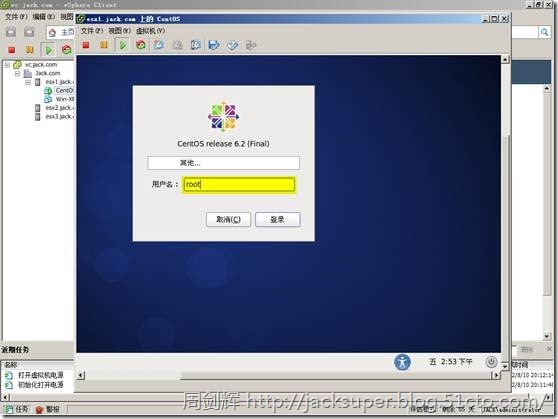Select esx1.jack host in tree

point(59,82)
